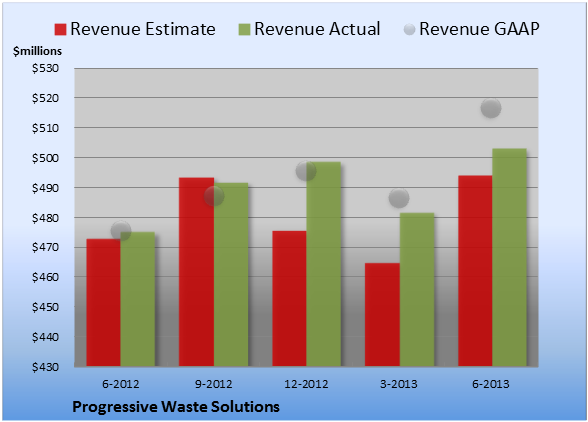Image resolution: width=588 pixels, height=422 pixels.
Task: Select the green actual bar for 9-2012
Action: tap(231, 274)
